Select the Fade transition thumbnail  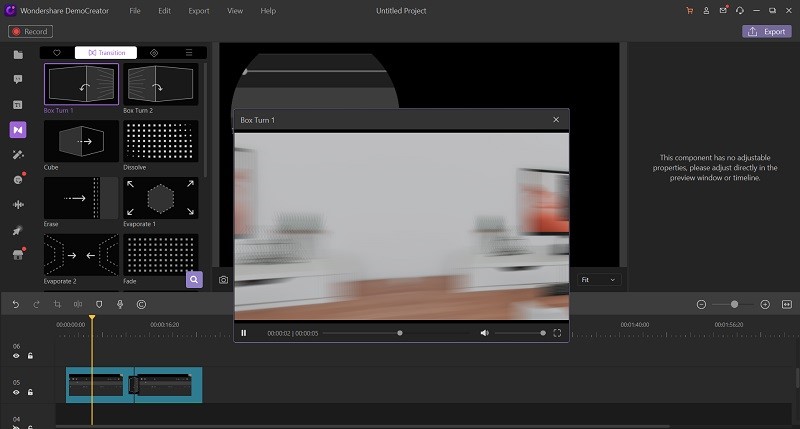(161, 255)
